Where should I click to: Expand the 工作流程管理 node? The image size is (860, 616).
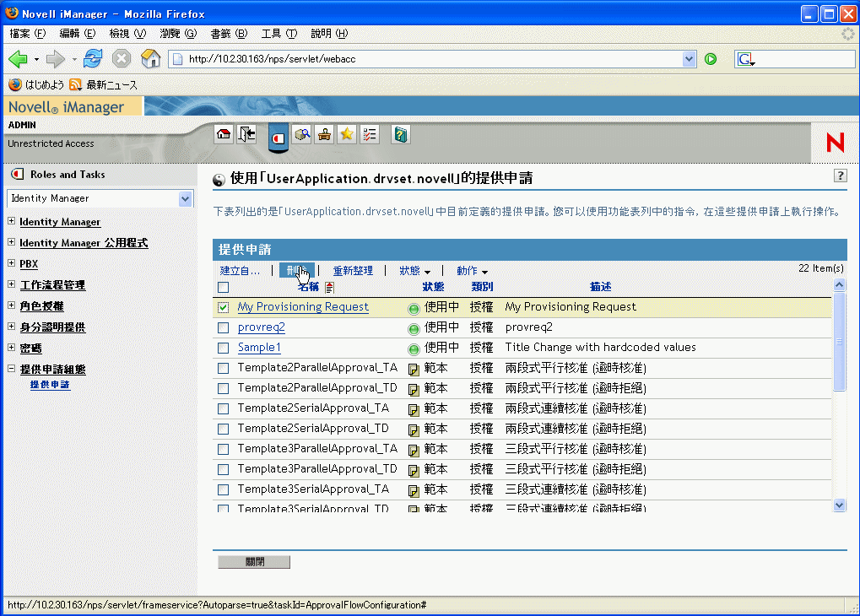point(11,284)
